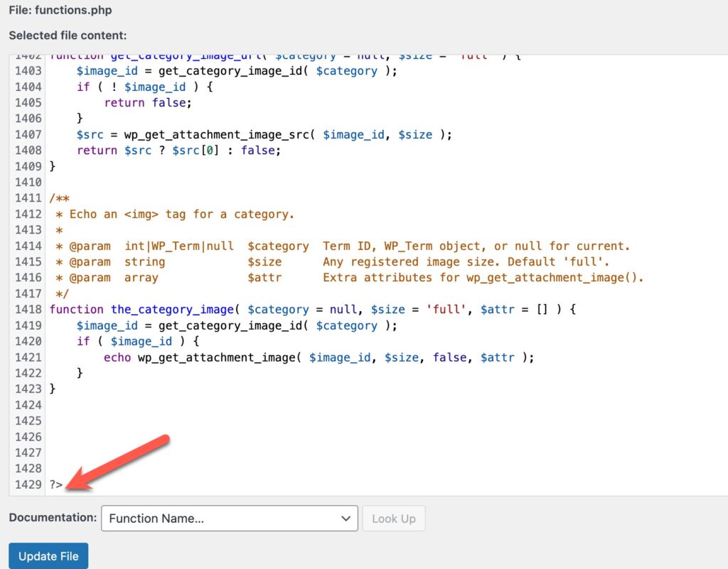Click the Update File button
Screen dimensions: 728x569
[48, 556]
